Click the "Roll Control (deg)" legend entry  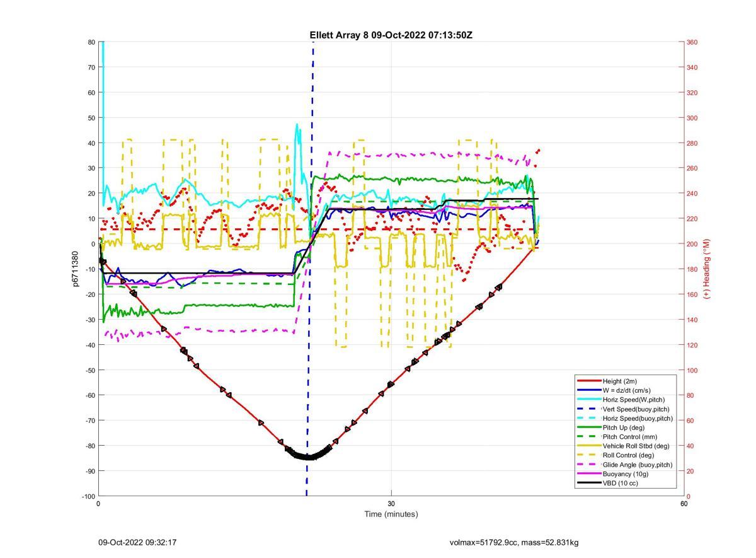629,455
